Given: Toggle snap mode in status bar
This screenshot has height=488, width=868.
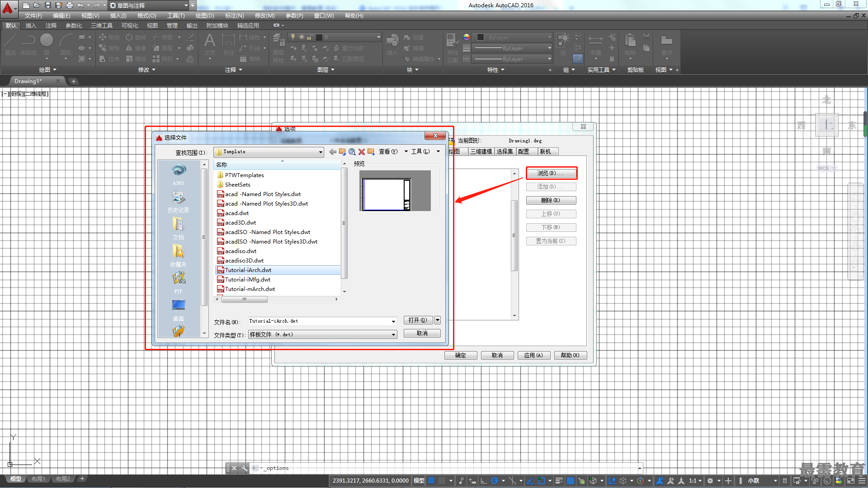Looking at the screenshot, I should click(442, 481).
